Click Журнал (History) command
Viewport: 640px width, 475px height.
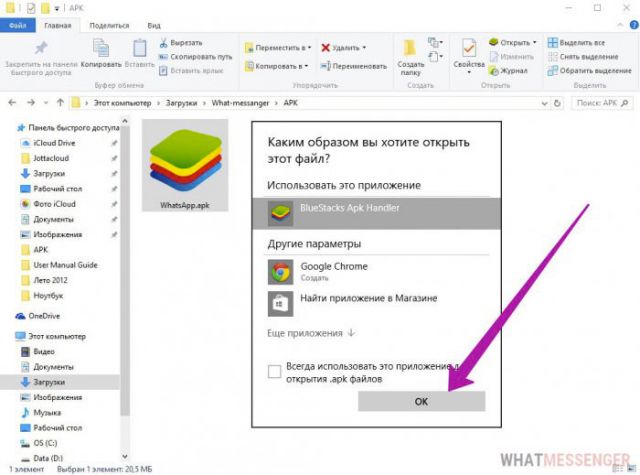coord(509,71)
